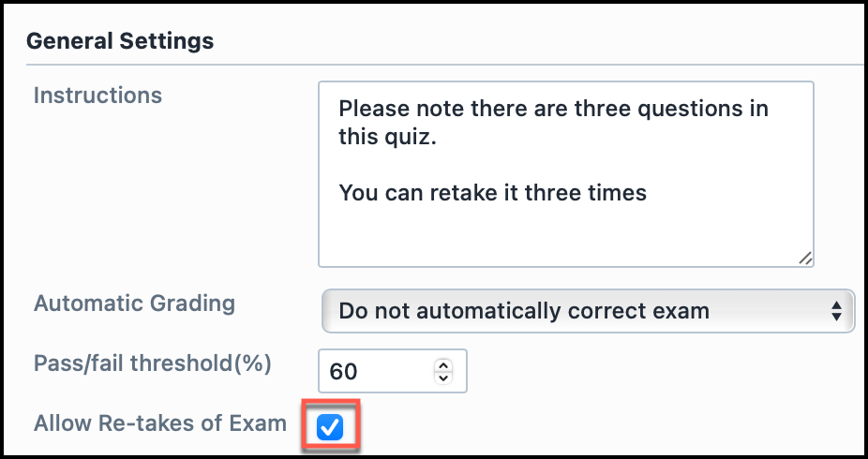Click the "General Settings" section heading
Viewport: 868px width, 459px height.
point(120,41)
